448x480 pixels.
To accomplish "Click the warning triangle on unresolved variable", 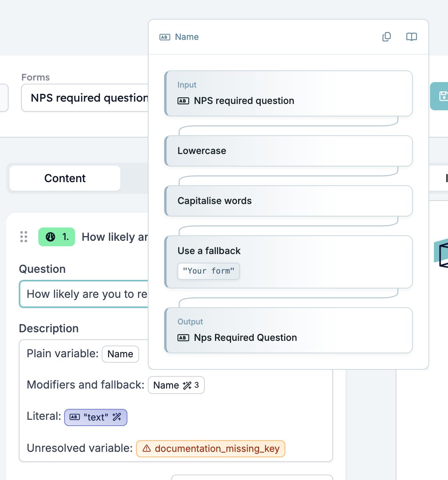I will tap(147, 448).
